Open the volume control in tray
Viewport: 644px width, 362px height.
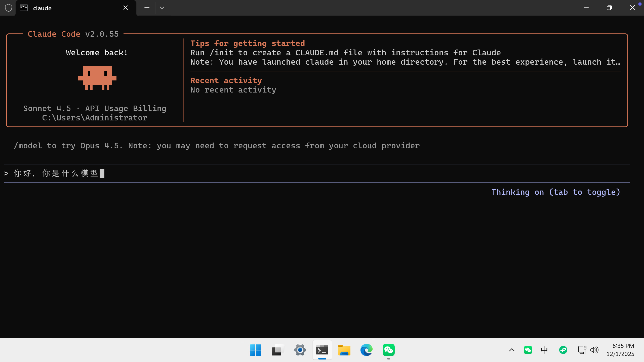pos(594,350)
